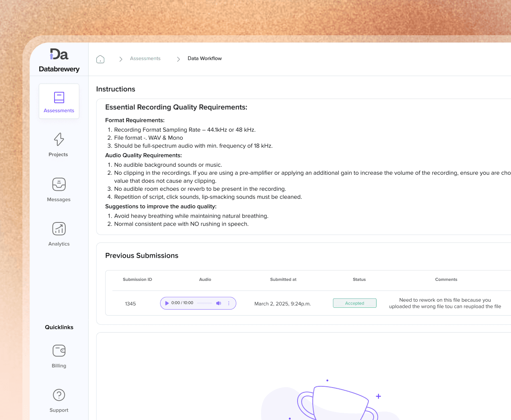Click the Status column header

tap(359, 280)
